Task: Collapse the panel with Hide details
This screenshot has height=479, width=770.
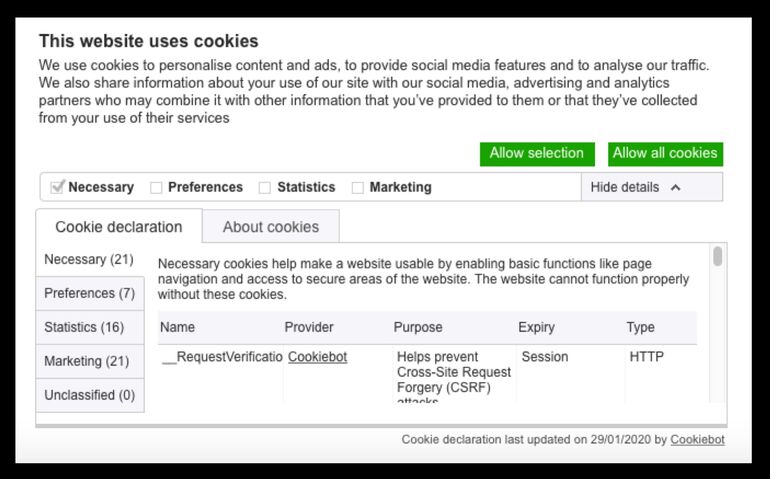Action: 625,187
